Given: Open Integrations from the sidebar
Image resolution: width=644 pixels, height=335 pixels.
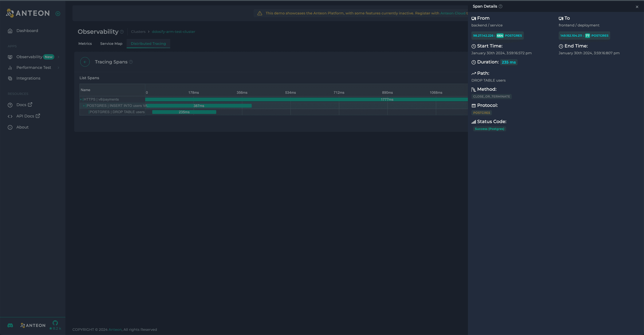Looking at the screenshot, I should click(28, 78).
